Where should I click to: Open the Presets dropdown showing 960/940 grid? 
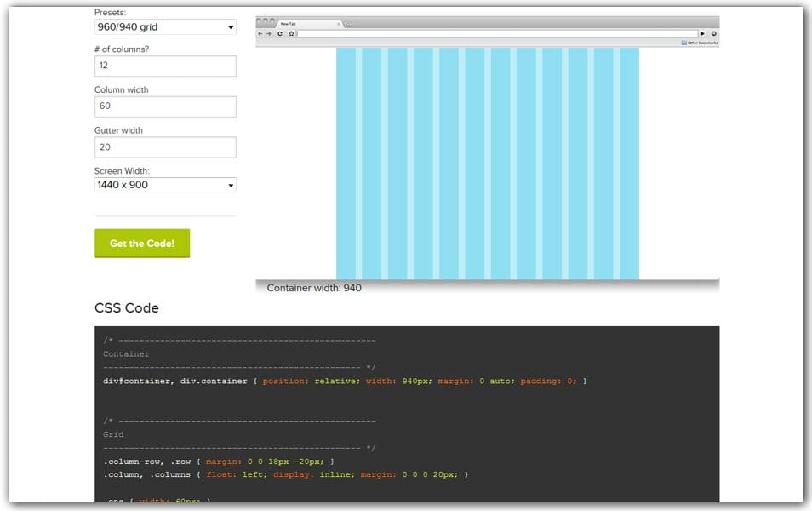[164, 26]
